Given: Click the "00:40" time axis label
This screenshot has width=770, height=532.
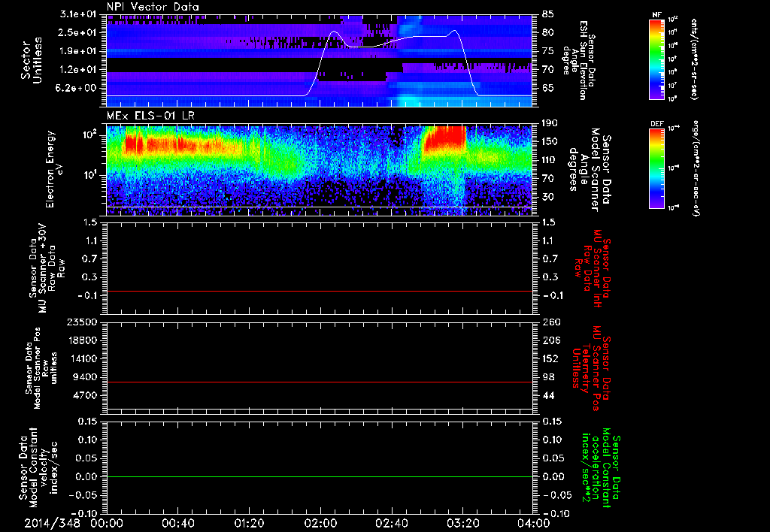Looking at the screenshot, I should click(x=177, y=523).
